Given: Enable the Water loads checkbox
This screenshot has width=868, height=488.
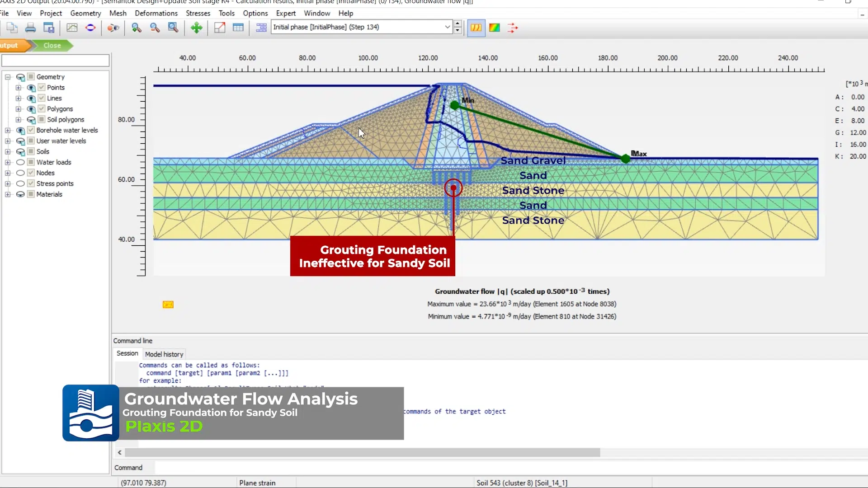Looking at the screenshot, I should point(30,162).
